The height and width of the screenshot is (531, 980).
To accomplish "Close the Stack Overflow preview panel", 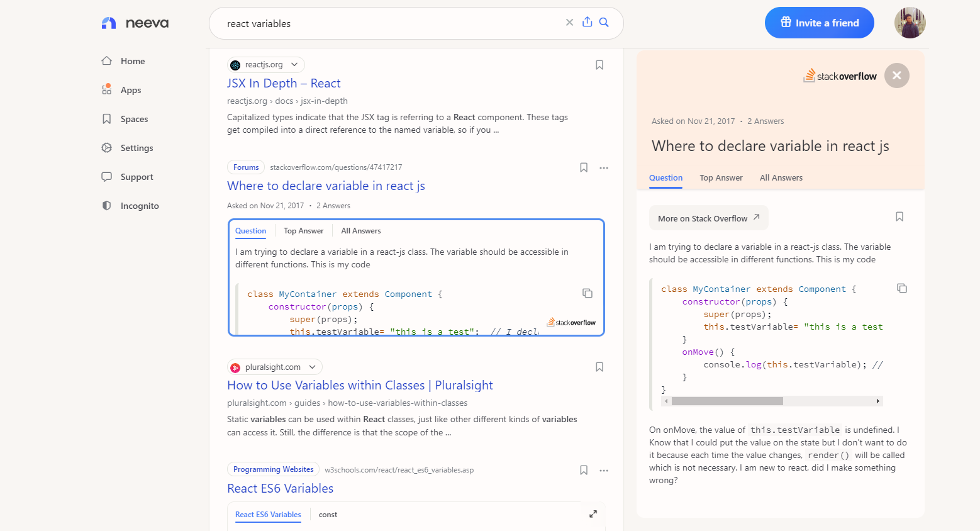I will coord(897,75).
